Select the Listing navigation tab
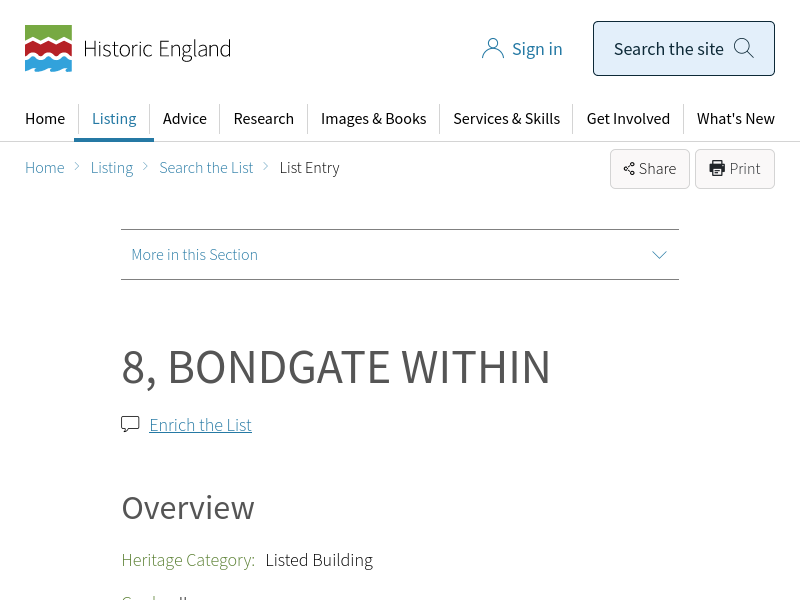This screenshot has height=600, width=800. coord(114,119)
